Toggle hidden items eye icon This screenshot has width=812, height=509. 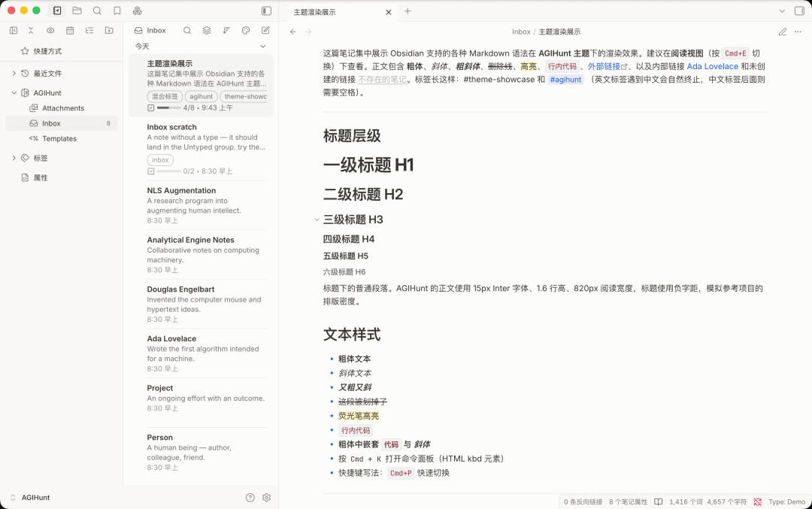(50, 31)
